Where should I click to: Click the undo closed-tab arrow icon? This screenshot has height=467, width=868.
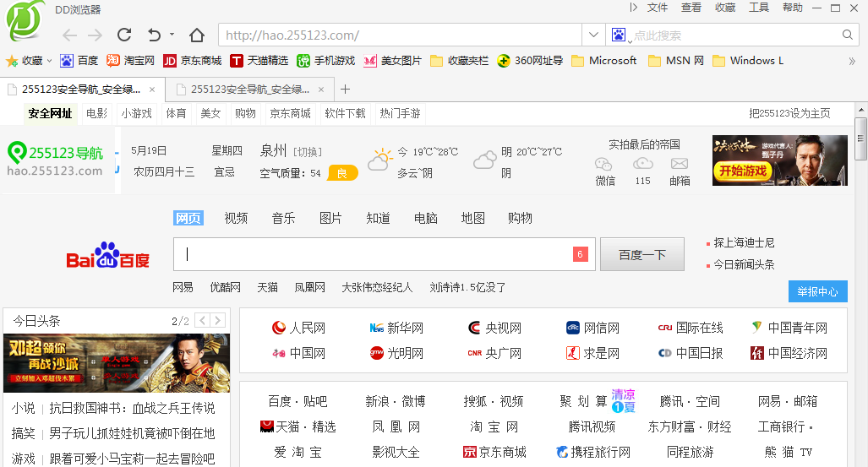(x=154, y=35)
